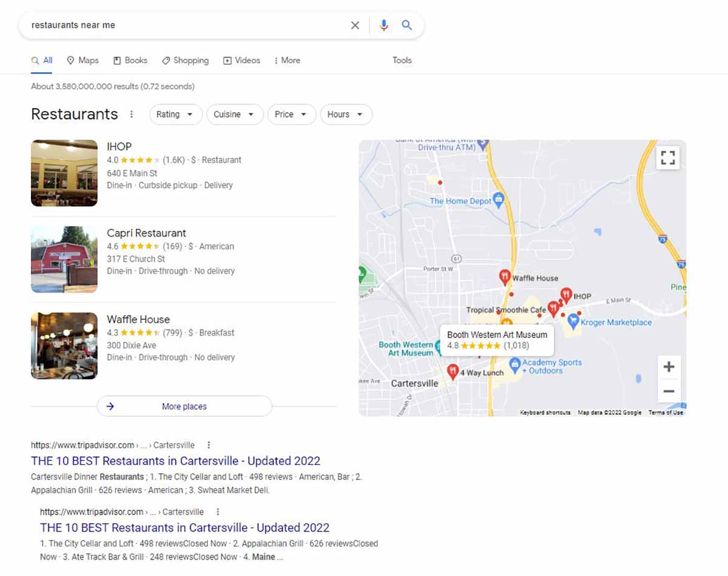Image resolution: width=728 pixels, height=576 pixels.
Task: Click the Keyboard shortcuts map link
Action: click(545, 413)
